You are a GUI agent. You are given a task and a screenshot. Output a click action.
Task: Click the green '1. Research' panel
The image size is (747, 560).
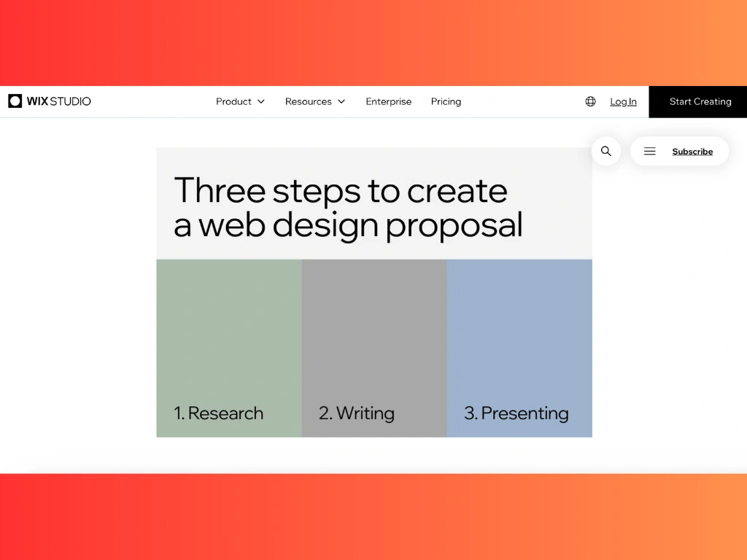229,348
